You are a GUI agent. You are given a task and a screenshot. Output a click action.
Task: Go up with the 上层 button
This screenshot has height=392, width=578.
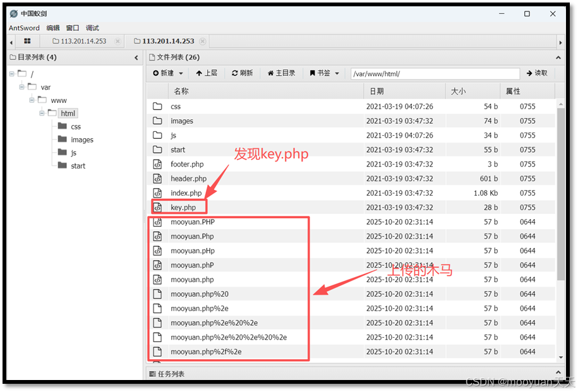click(207, 73)
